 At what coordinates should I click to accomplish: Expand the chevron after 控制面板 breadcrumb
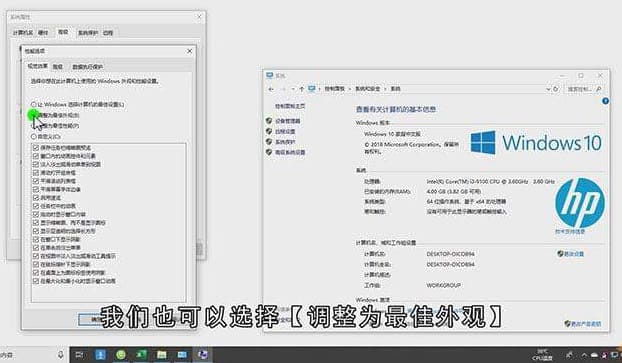point(350,89)
